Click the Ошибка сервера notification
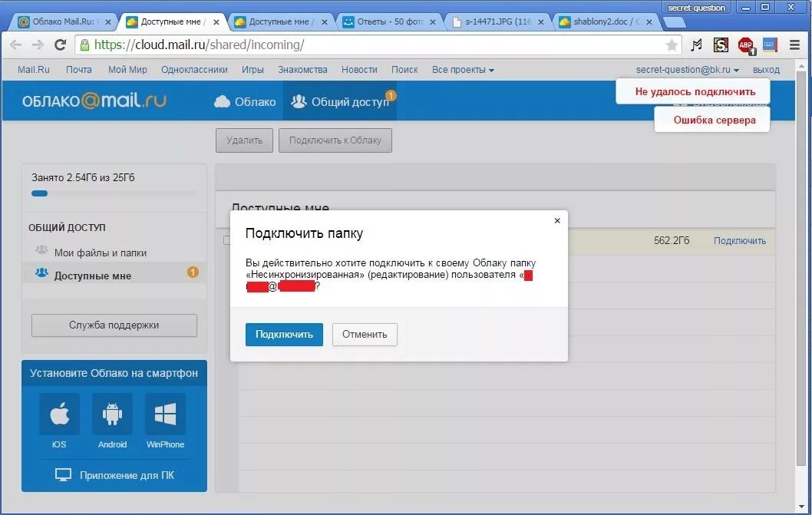This screenshot has width=812, height=515. [712, 120]
